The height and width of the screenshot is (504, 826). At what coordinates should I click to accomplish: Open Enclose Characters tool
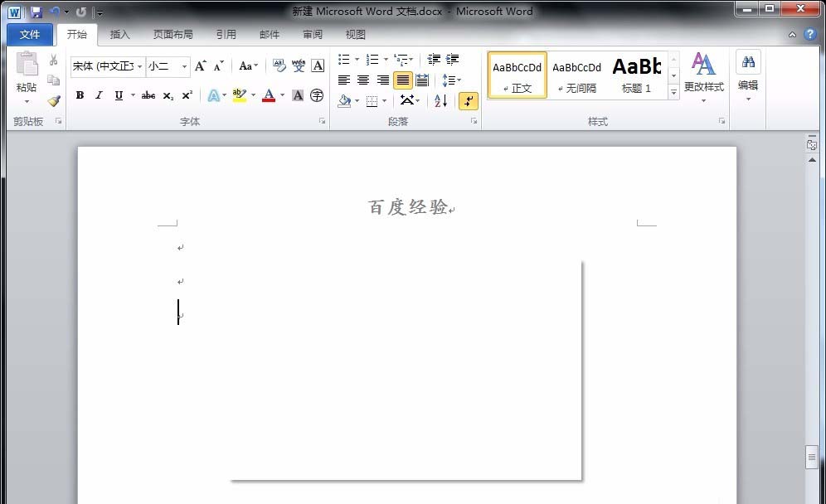point(317,95)
